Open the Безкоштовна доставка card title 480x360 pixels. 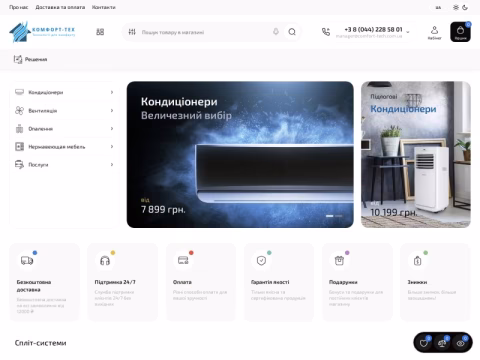(34, 286)
